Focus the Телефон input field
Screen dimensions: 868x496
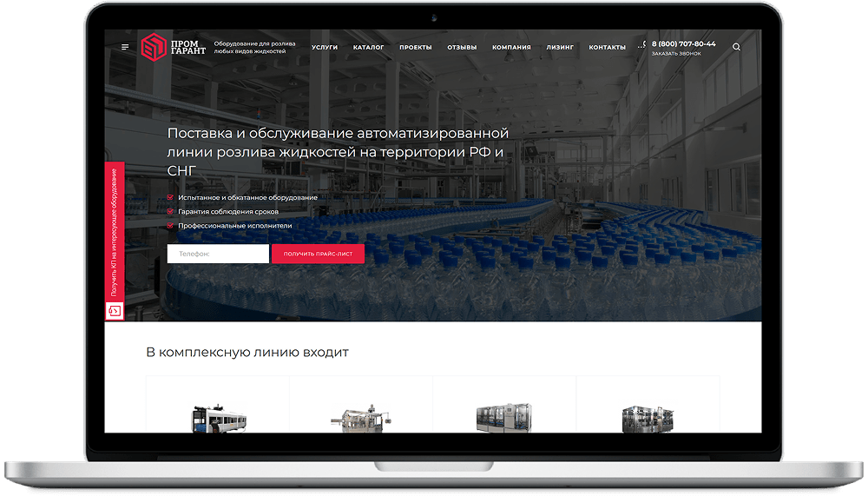point(218,254)
